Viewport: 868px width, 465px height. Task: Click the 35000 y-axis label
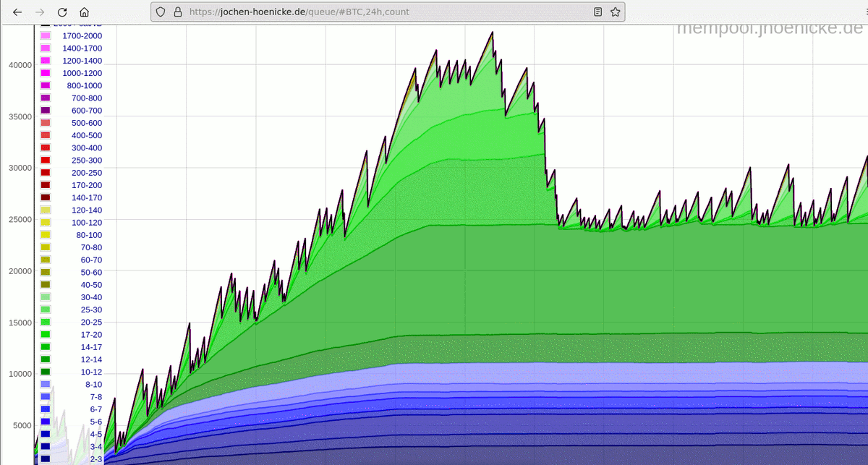pos(20,116)
